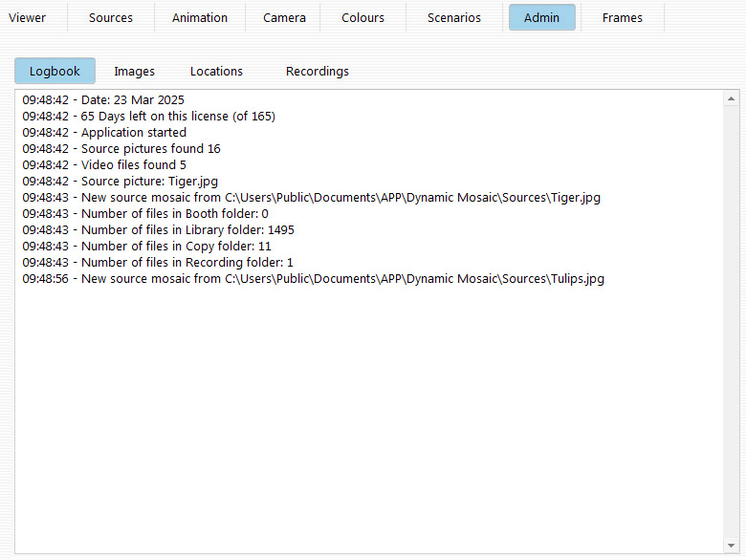Open the Locations sub-tab
Image resolution: width=746 pixels, height=560 pixels.
pos(216,71)
